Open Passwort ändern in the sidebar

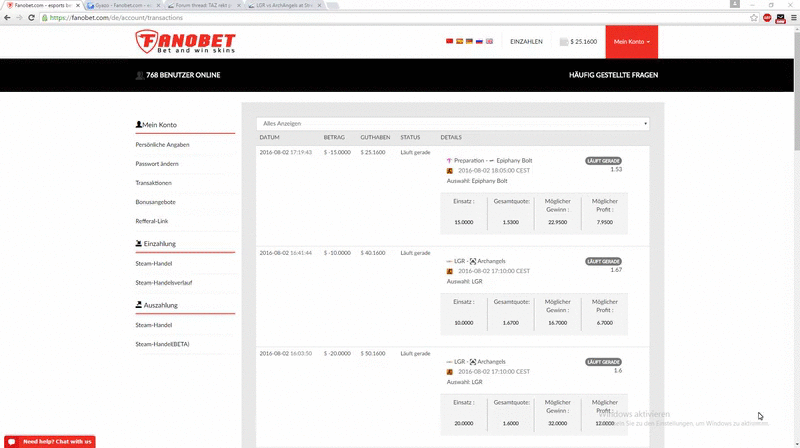coord(157,164)
